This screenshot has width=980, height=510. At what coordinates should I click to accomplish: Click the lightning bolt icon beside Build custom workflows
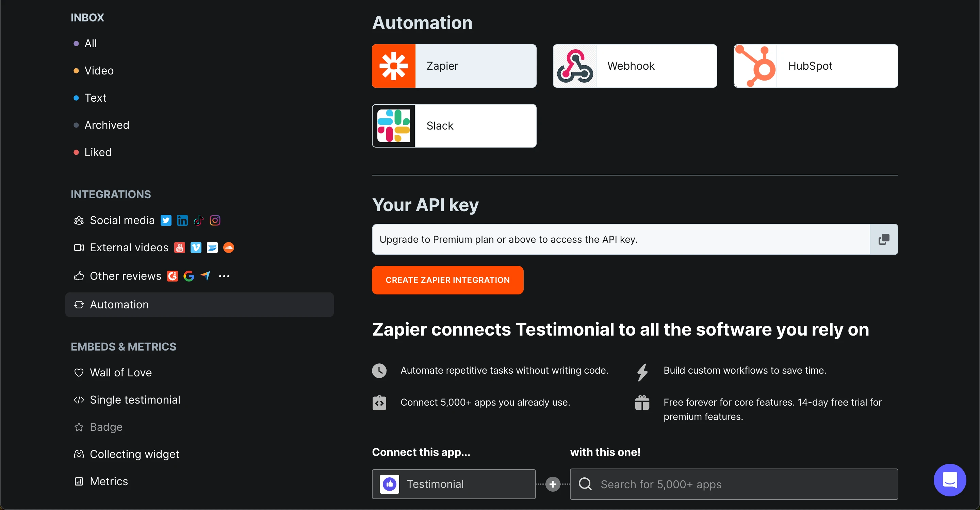pyautogui.click(x=642, y=372)
